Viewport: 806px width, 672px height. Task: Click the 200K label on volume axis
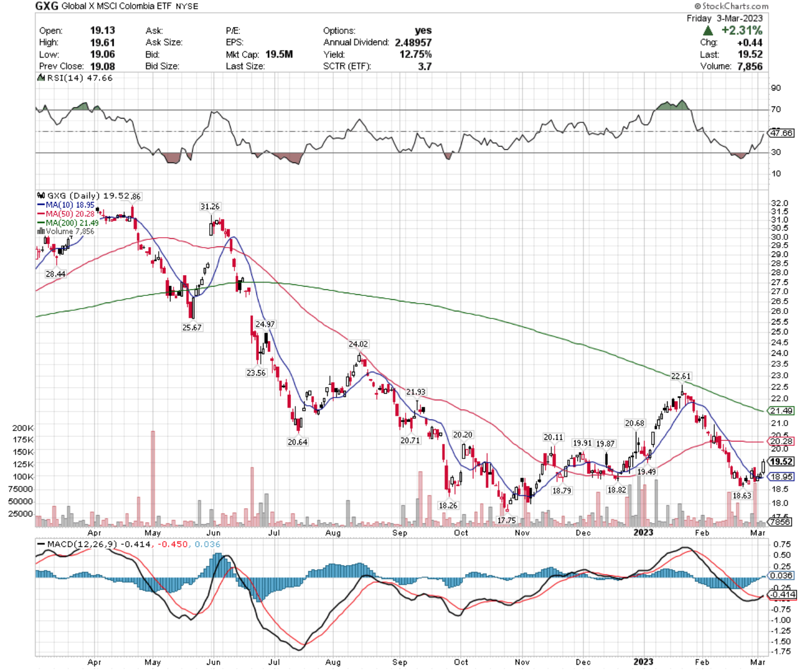(x=23, y=428)
